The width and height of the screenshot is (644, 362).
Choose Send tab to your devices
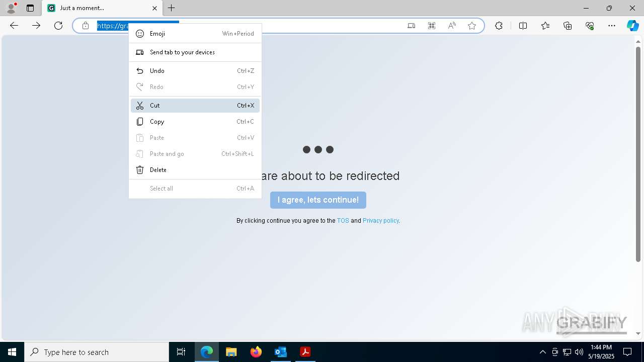pyautogui.click(x=195, y=52)
